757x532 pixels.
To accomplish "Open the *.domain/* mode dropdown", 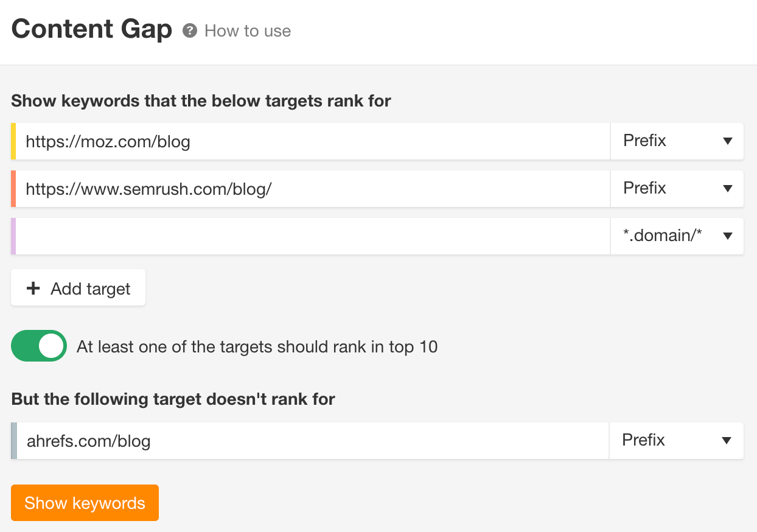I will pyautogui.click(x=675, y=236).
